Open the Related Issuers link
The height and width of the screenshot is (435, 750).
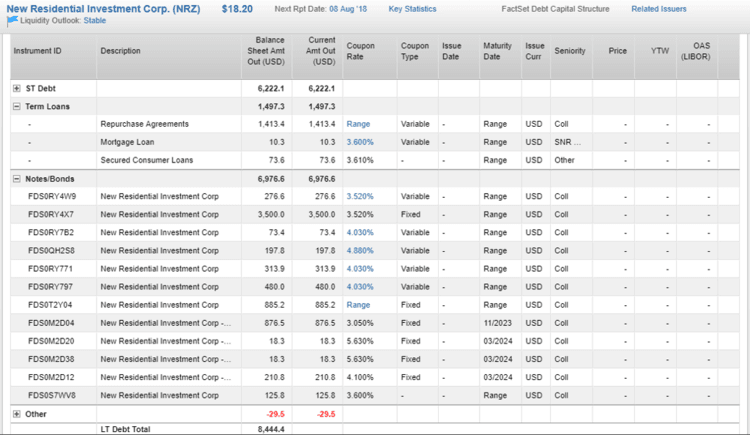(658, 9)
